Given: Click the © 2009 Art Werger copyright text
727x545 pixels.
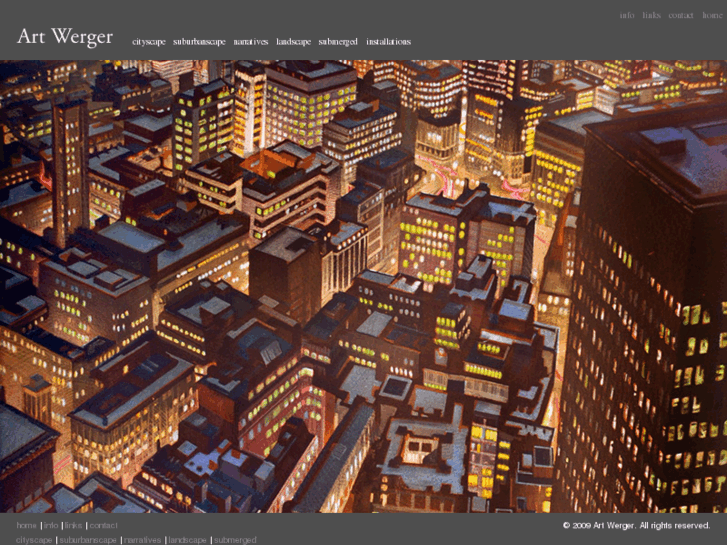Looking at the screenshot, I should (x=636, y=526).
